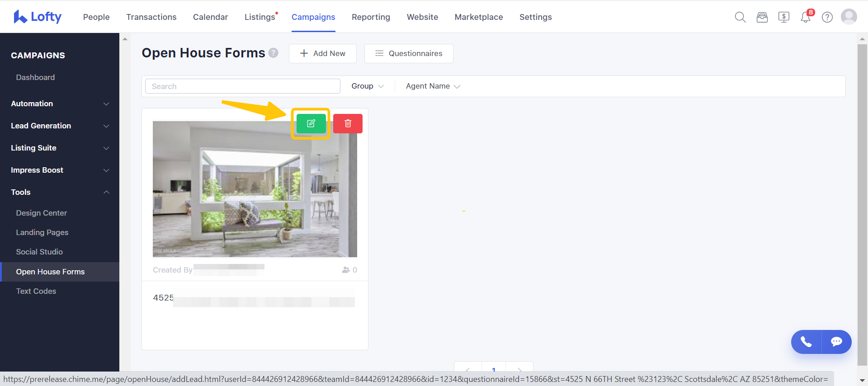Screen dimensions: 868x386
Task: Delete the form with the red trash icon
Action: [348, 123]
